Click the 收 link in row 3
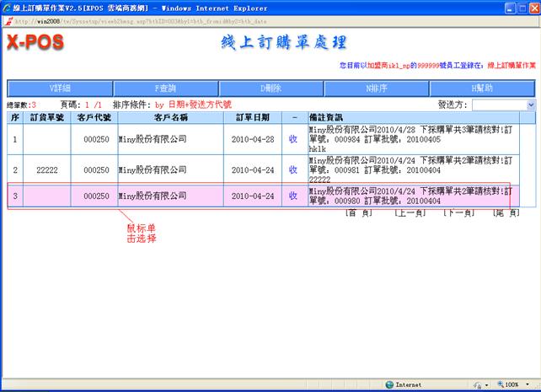Screen dimensions: 541x392 point(292,196)
